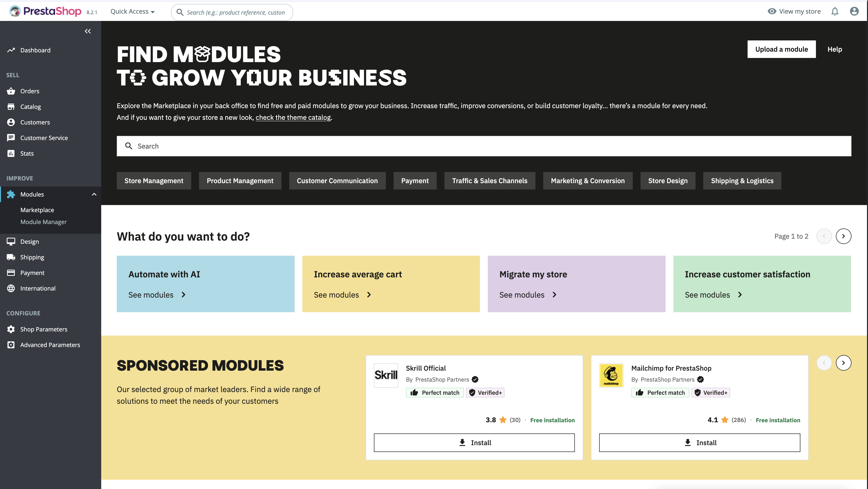
Task: Open International via the globe icon
Action: coord(11,288)
